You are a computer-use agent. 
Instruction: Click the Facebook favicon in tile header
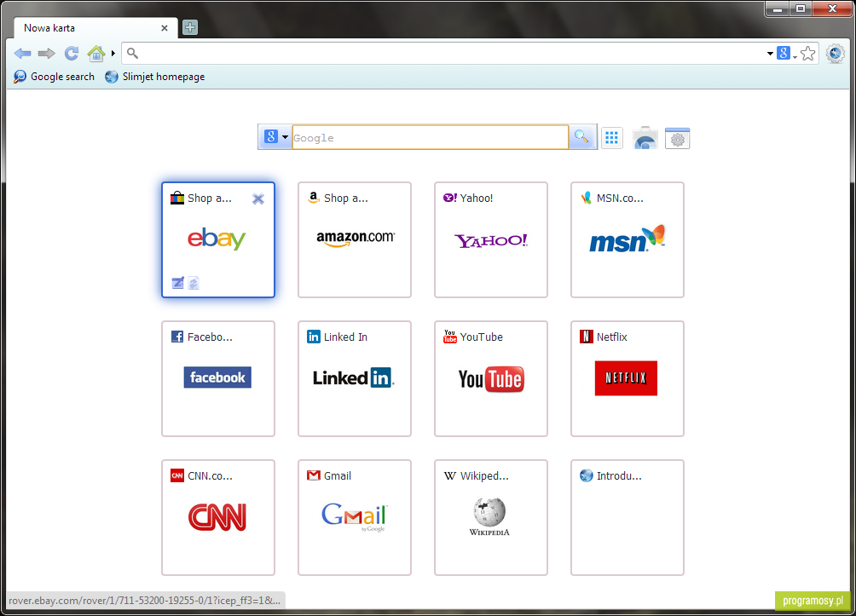[x=176, y=337]
